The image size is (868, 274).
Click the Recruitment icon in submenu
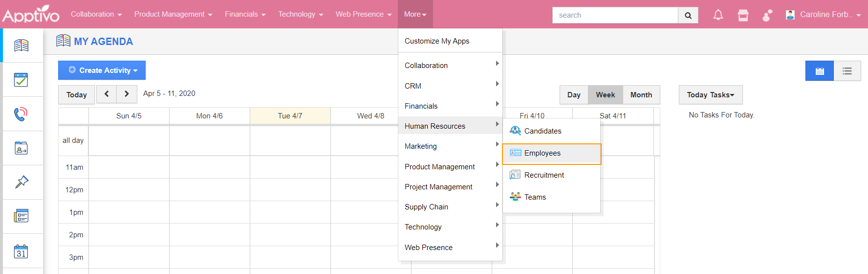(x=515, y=175)
